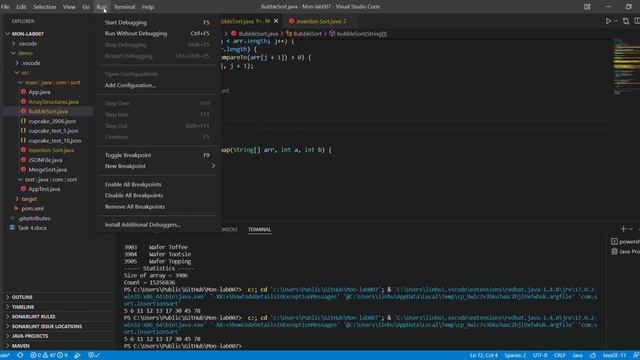640x360 pixels.
Task: Collapse the main\java\com\sort folder
Action: click(20, 82)
